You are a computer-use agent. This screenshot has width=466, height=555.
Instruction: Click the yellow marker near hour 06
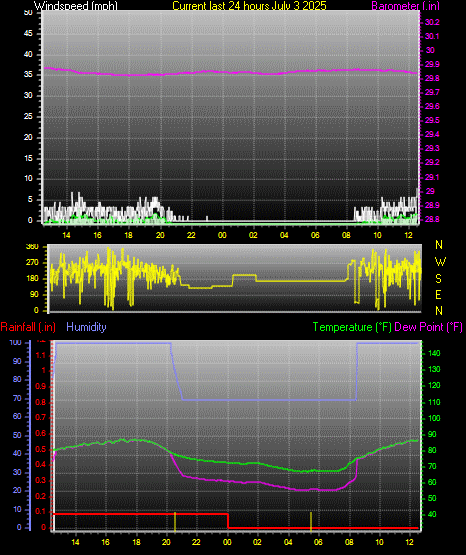point(311,521)
